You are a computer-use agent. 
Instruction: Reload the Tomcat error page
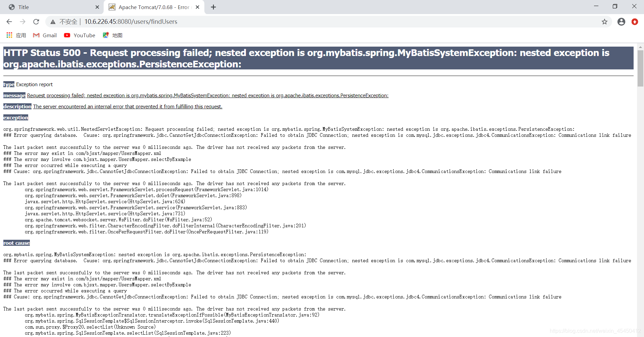[36, 22]
